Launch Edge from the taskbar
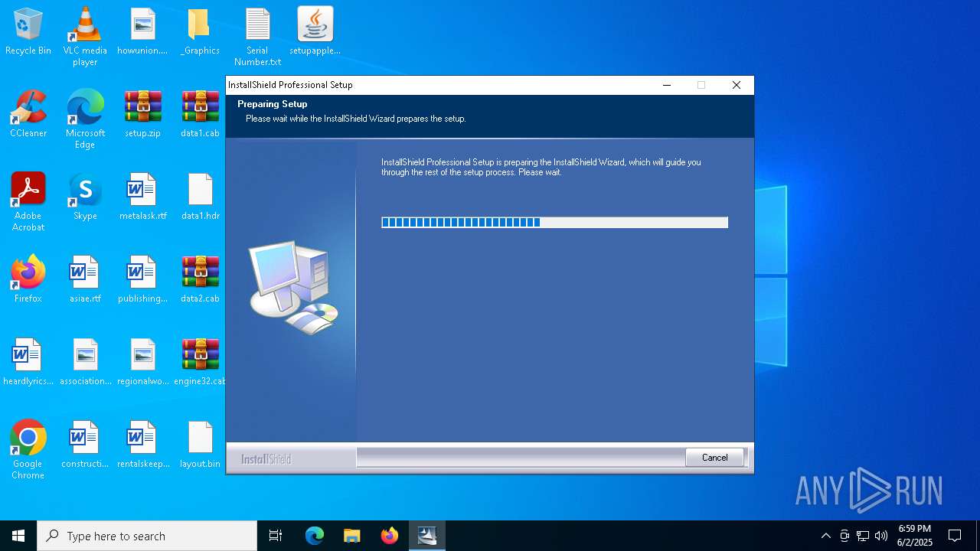980x551 pixels. [x=315, y=536]
